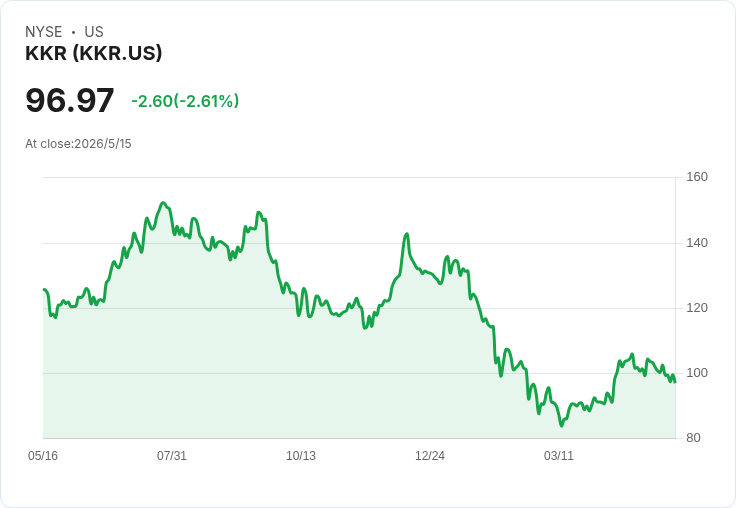Screen dimensions: 736x508
Task: Select the US market label
Action: pyautogui.click(x=94, y=32)
